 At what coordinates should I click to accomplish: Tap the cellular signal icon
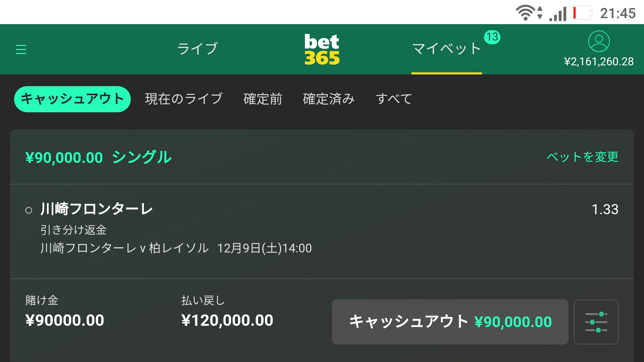pos(558,14)
